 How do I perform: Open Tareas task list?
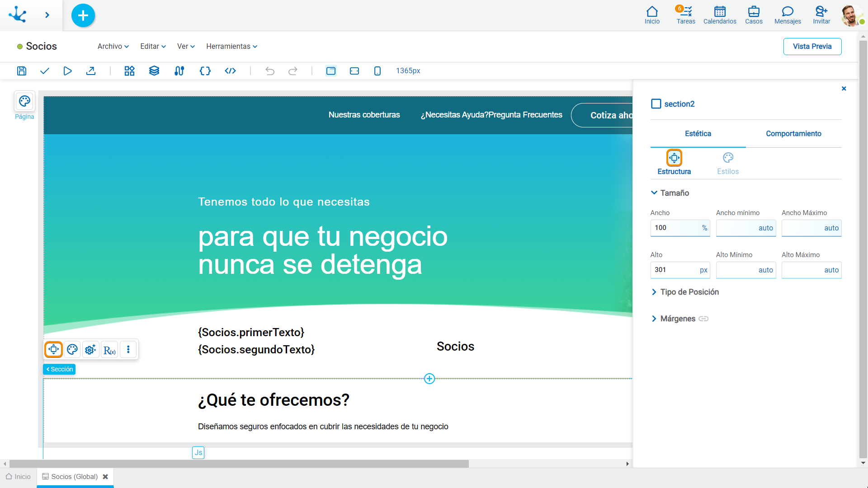(686, 15)
